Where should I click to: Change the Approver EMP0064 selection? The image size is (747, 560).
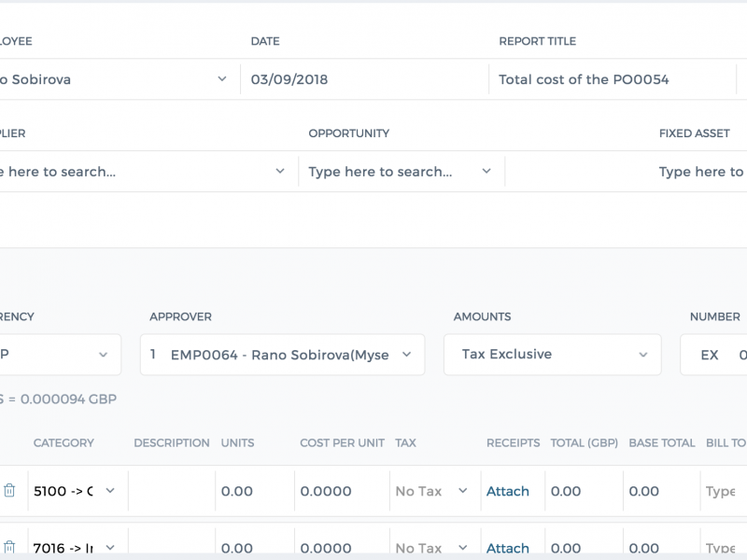pos(282,355)
